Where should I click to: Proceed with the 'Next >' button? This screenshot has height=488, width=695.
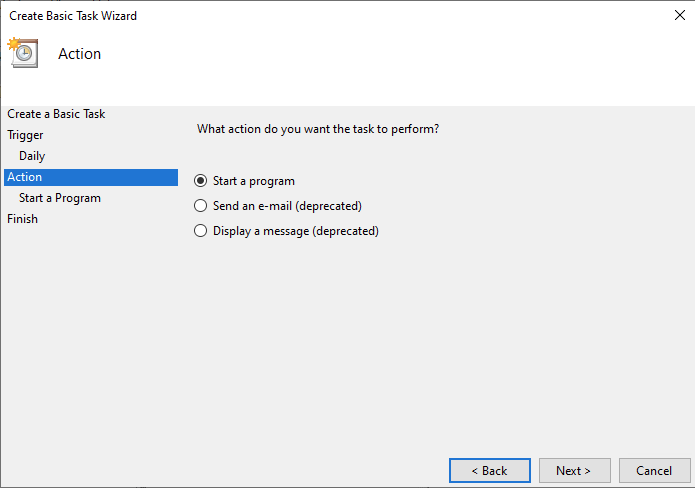click(x=574, y=470)
